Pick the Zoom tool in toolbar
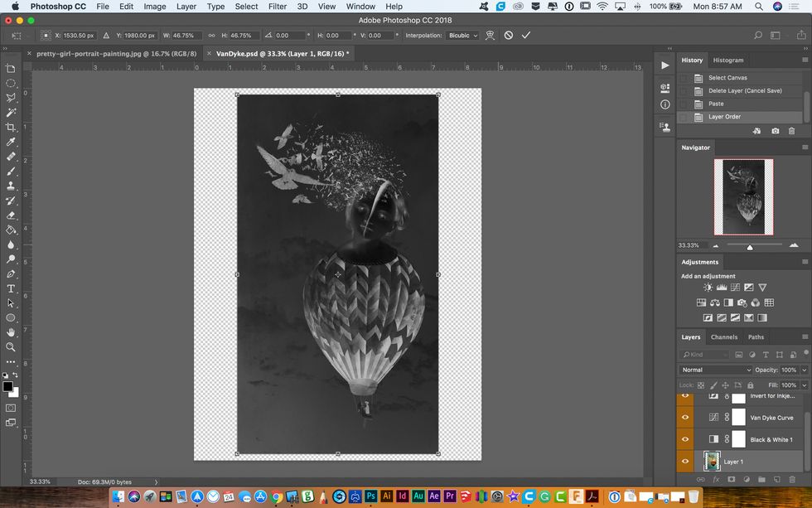 (11, 347)
